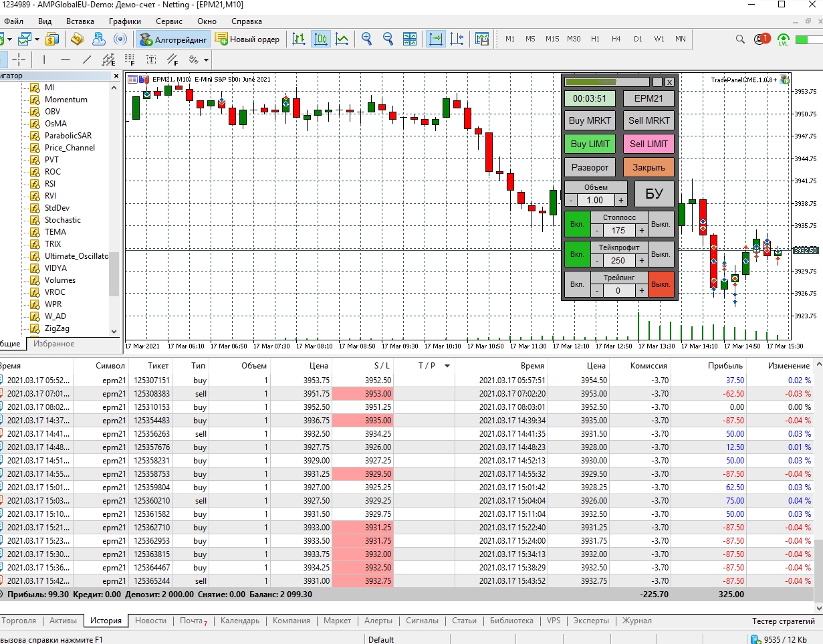
Task: Switch to the Торговля tab
Action: (19, 621)
